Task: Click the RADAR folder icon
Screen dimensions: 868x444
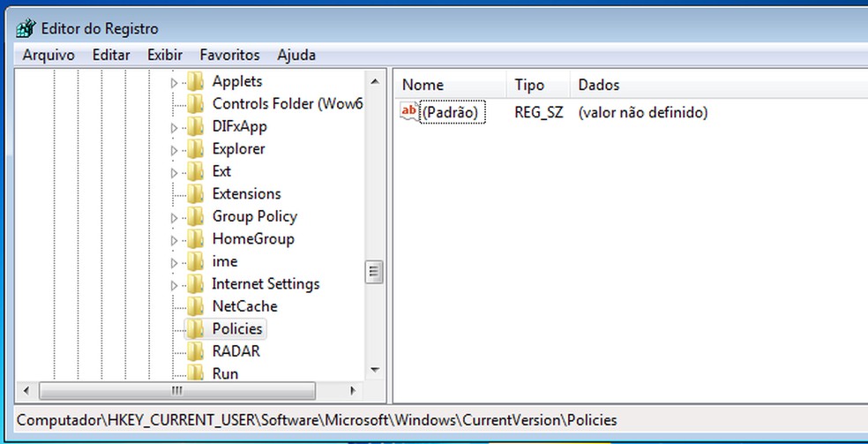Action: 196,351
